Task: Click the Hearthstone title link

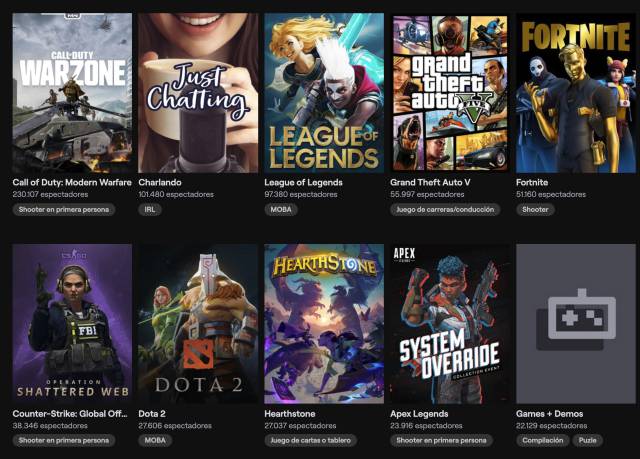Action: [290, 414]
